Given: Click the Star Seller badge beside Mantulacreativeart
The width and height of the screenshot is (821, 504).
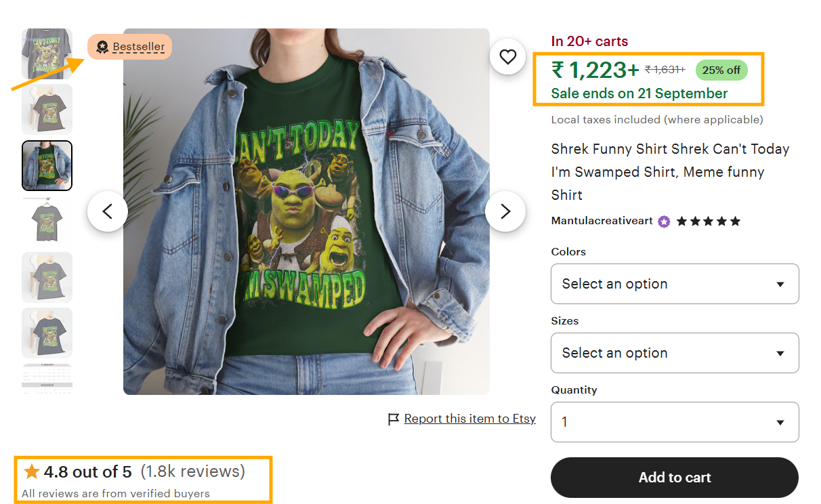Looking at the screenshot, I should 664,222.
